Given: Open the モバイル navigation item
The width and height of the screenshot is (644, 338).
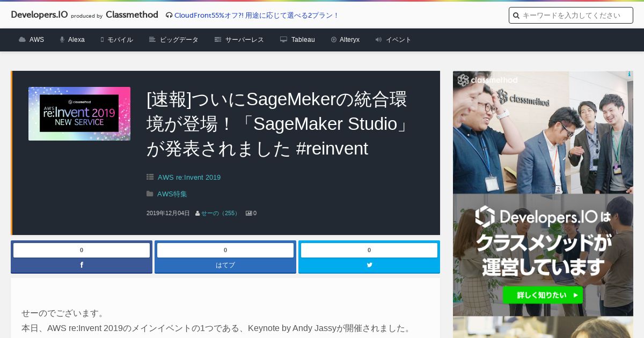Looking at the screenshot, I should tap(116, 40).
